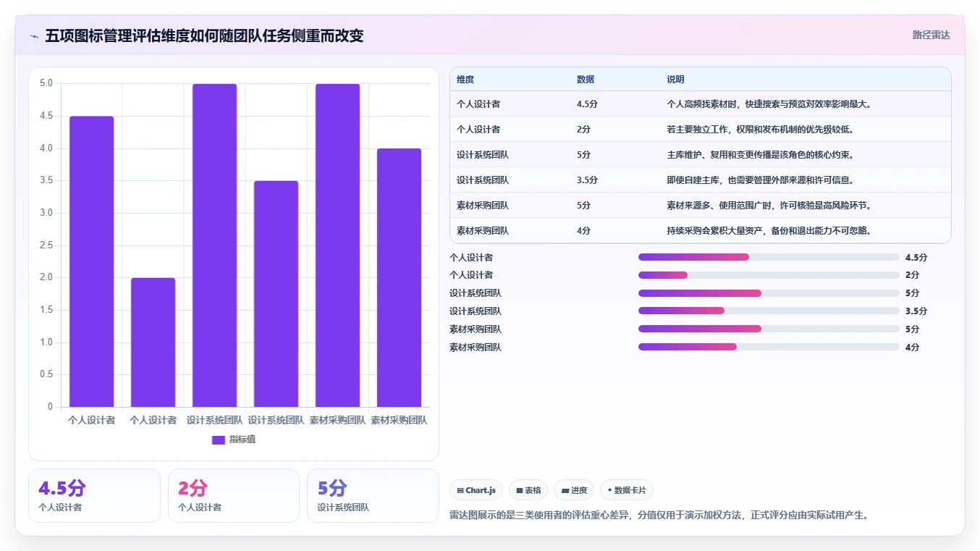
Task: Click the 4.5分 progress bar for 个人设计者
Action: tap(769, 257)
